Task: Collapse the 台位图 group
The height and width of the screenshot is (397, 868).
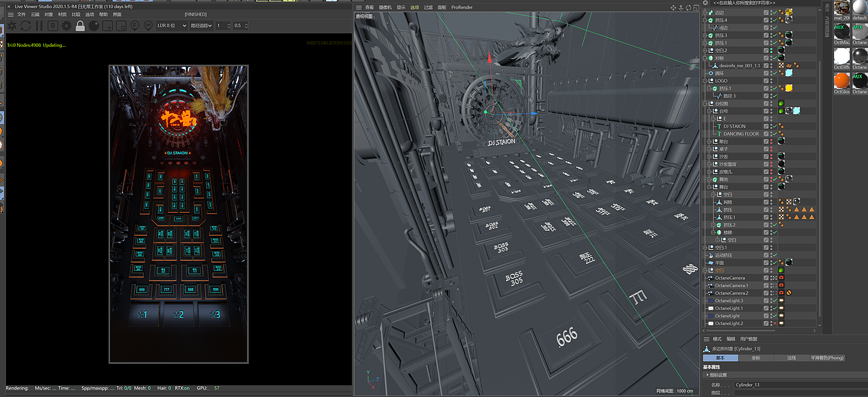Action: [x=705, y=104]
